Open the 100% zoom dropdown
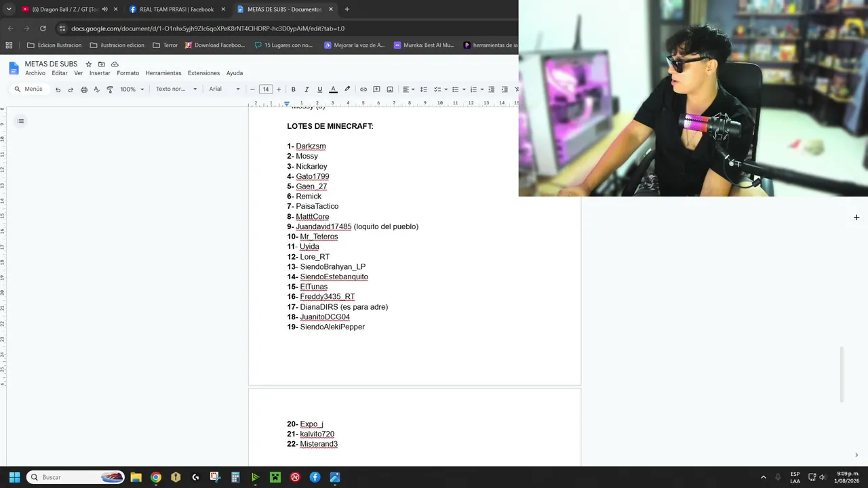The width and height of the screenshot is (868, 488). tap(132, 89)
